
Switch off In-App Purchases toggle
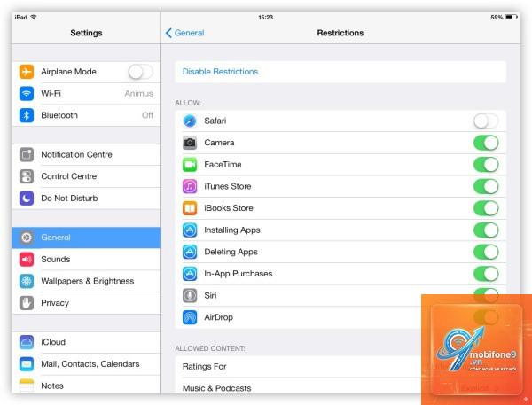[486, 274]
